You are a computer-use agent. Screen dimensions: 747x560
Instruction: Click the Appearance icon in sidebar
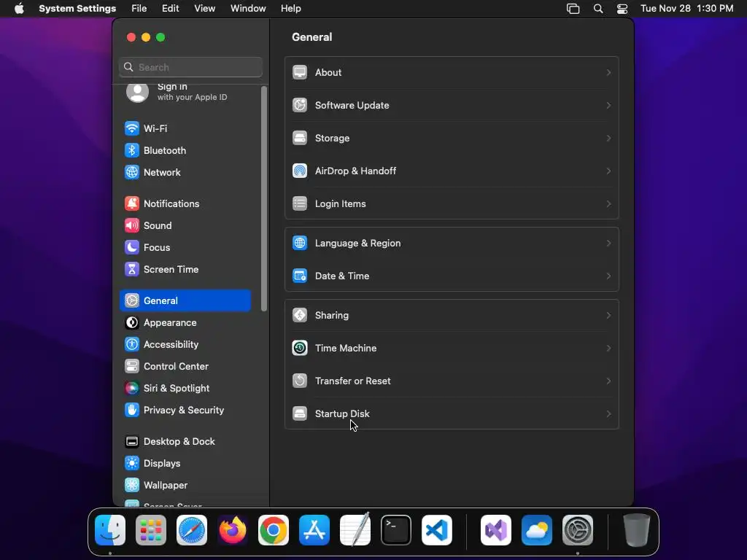132,323
